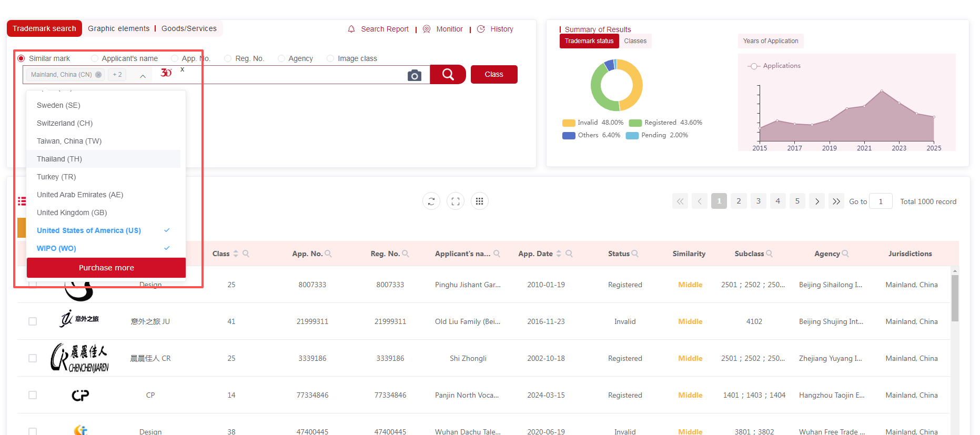Open the Goods/Services tab
The height and width of the screenshot is (435, 980).
tap(189, 28)
